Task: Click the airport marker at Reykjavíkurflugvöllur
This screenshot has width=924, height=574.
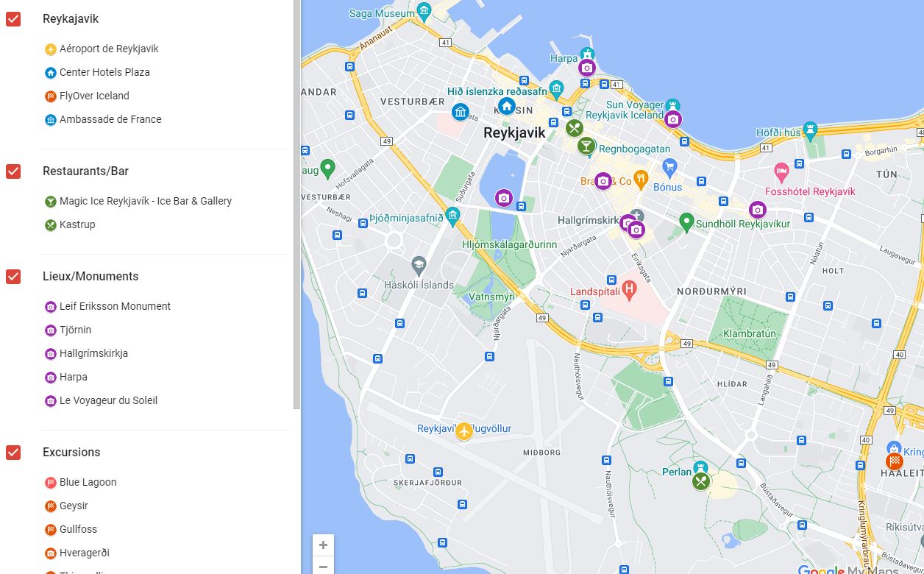Action: click(x=463, y=431)
